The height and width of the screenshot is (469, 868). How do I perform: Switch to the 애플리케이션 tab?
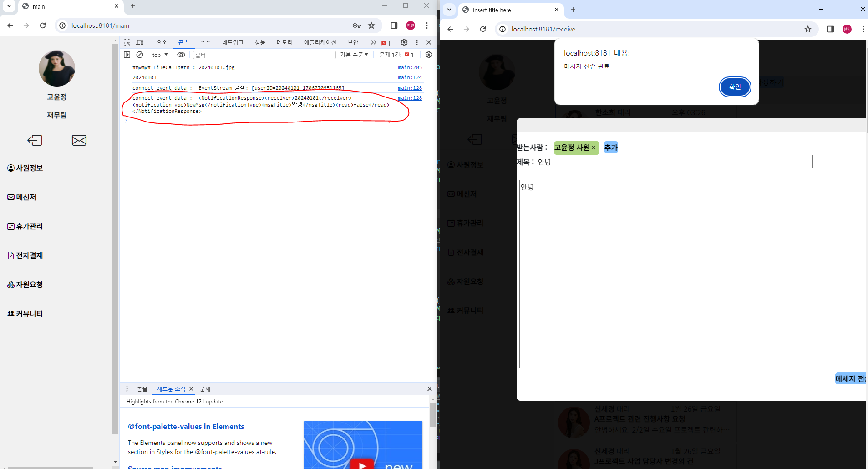tap(320, 42)
